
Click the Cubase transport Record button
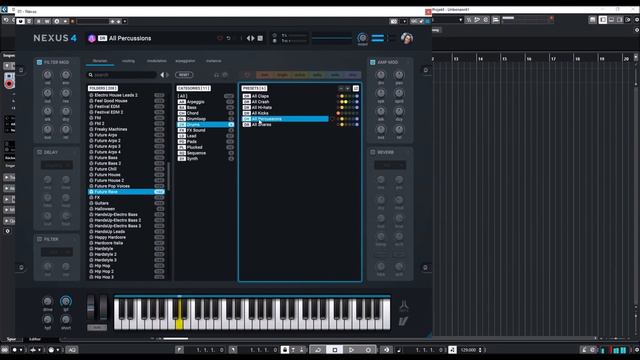368,350
